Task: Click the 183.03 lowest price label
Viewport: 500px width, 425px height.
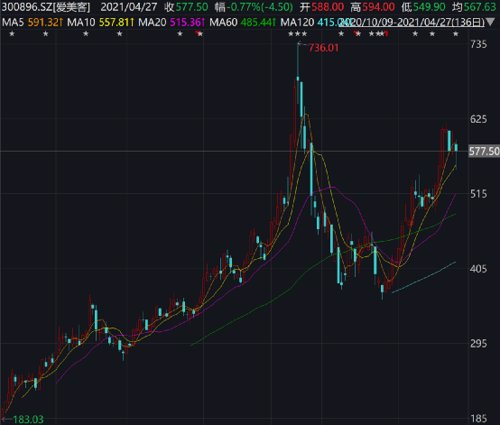Action: point(28,419)
